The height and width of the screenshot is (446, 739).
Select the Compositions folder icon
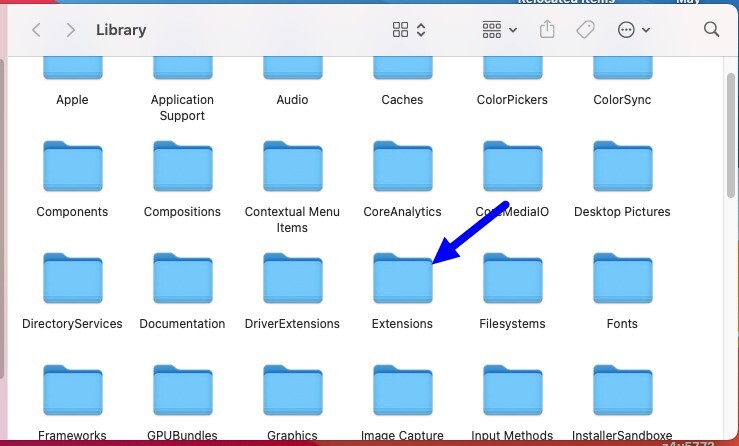click(x=183, y=166)
